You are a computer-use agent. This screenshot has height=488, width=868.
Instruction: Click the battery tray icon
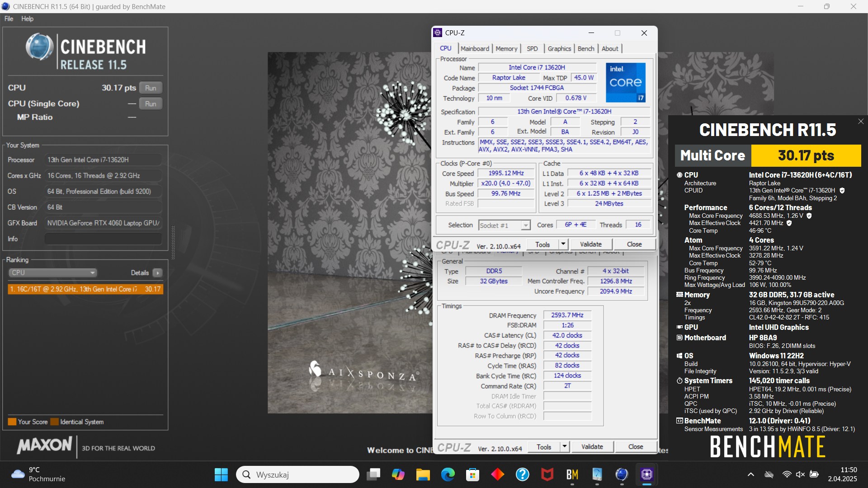814,474
